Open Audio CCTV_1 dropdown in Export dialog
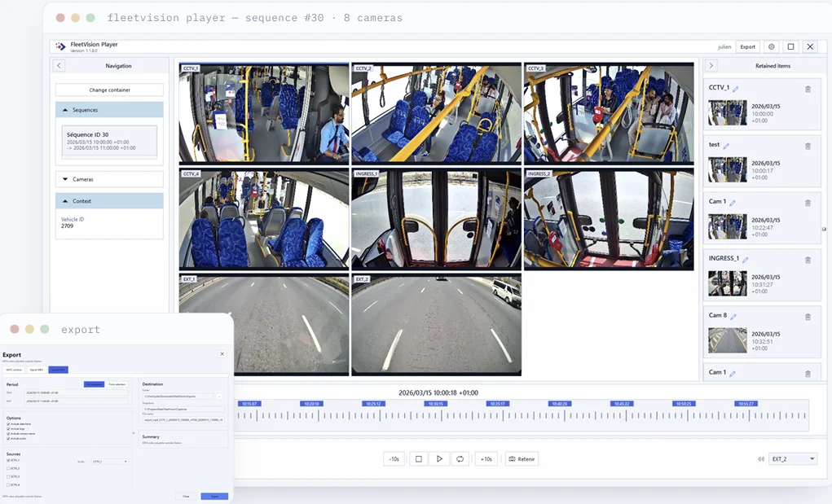 (109, 462)
